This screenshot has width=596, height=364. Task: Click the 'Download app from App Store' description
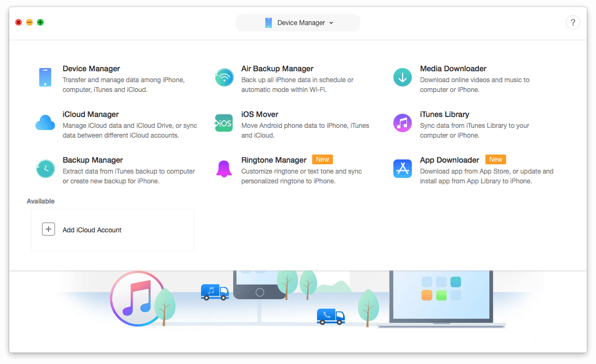(x=486, y=176)
